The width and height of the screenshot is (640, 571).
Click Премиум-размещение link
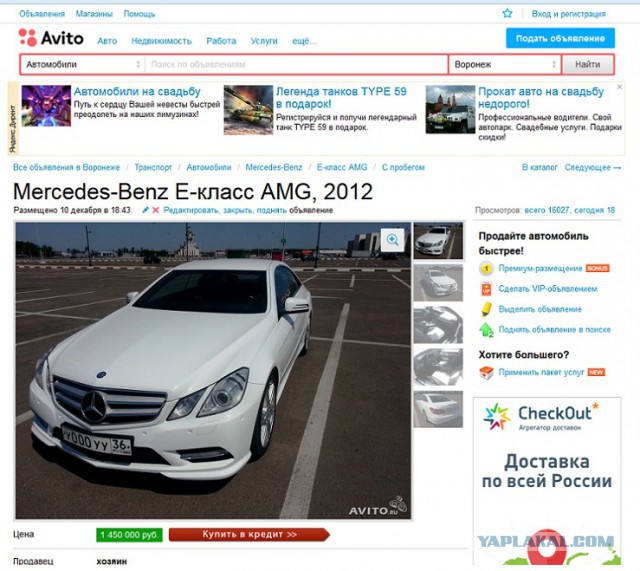click(x=540, y=268)
